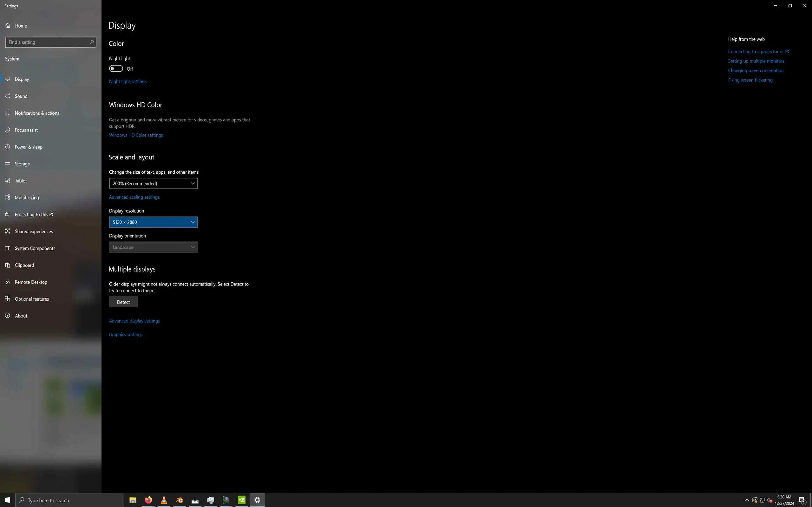Open Firefox from the taskbar

[x=148, y=500]
